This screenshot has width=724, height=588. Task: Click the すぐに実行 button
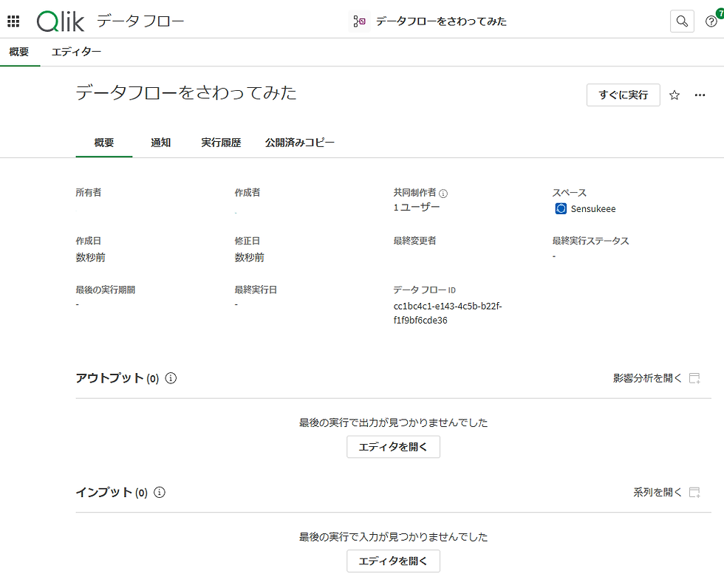coord(624,95)
